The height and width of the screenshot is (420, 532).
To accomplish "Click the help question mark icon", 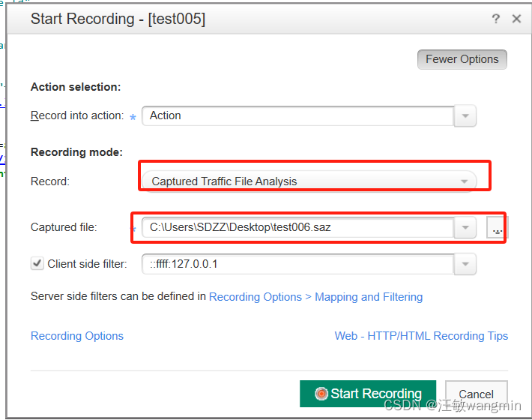I will tap(496, 19).
